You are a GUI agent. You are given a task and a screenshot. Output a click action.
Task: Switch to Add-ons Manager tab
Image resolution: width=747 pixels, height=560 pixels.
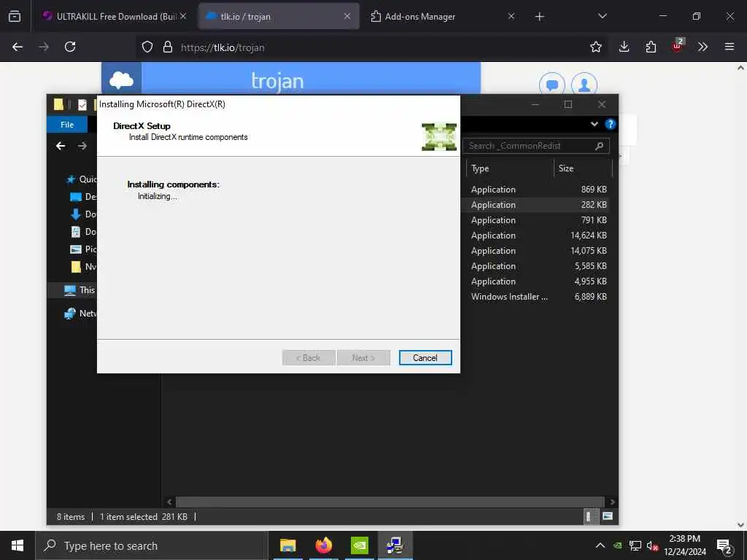(x=443, y=16)
